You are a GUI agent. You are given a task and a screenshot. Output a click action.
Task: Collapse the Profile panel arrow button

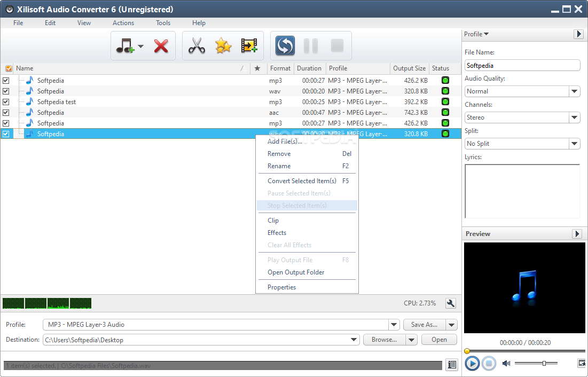578,34
